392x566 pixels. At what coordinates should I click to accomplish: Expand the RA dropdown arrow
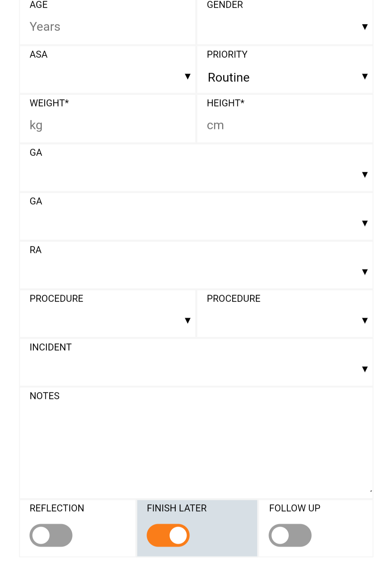(x=365, y=272)
